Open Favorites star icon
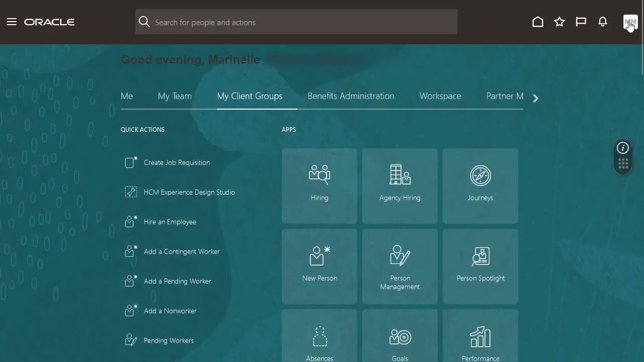 [x=559, y=22]
